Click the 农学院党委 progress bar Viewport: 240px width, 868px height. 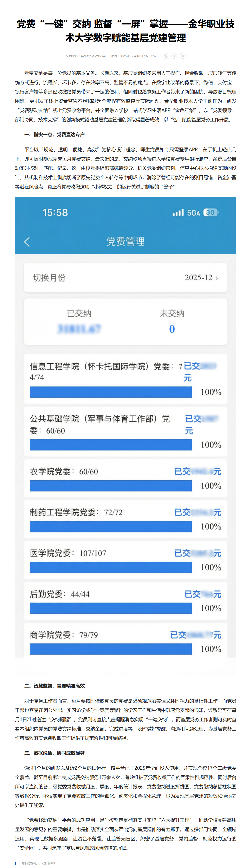tap(111, 486)
